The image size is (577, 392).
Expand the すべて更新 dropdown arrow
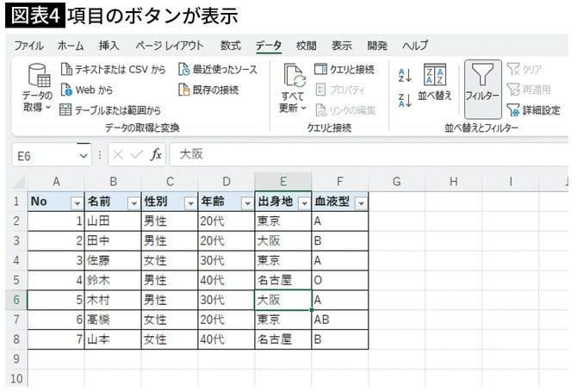click(x=304, y=108)
